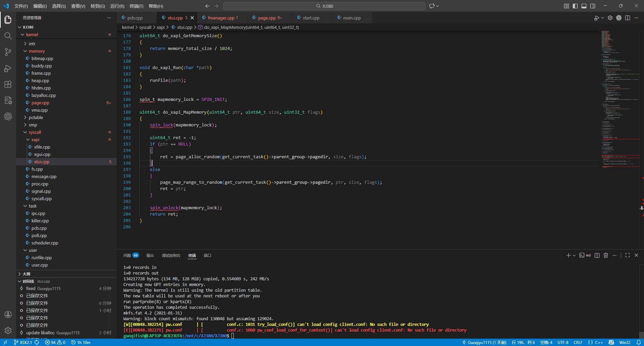
Task: Click the Manage gear icon
Action: 8,331
